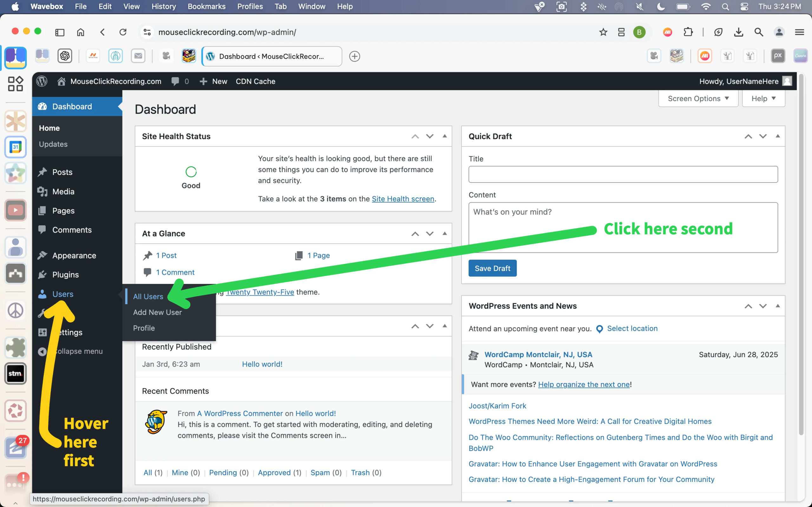Toggle the At a Glance panel

445,234
